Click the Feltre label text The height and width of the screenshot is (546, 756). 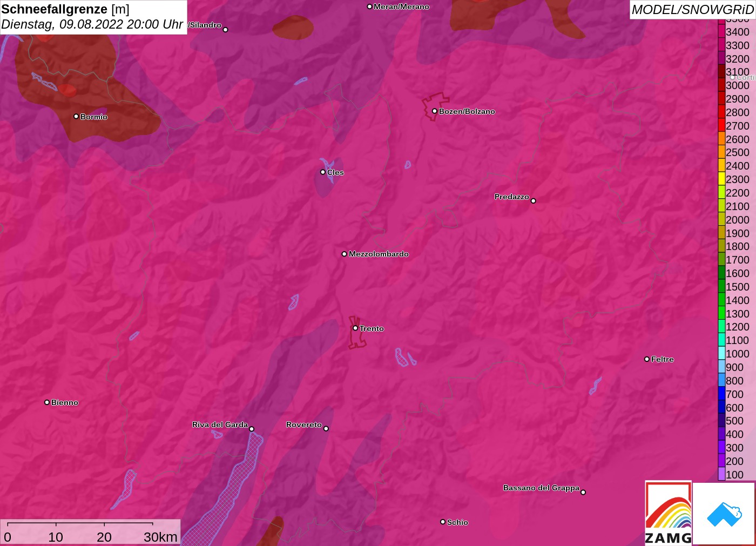coord(663,359)
